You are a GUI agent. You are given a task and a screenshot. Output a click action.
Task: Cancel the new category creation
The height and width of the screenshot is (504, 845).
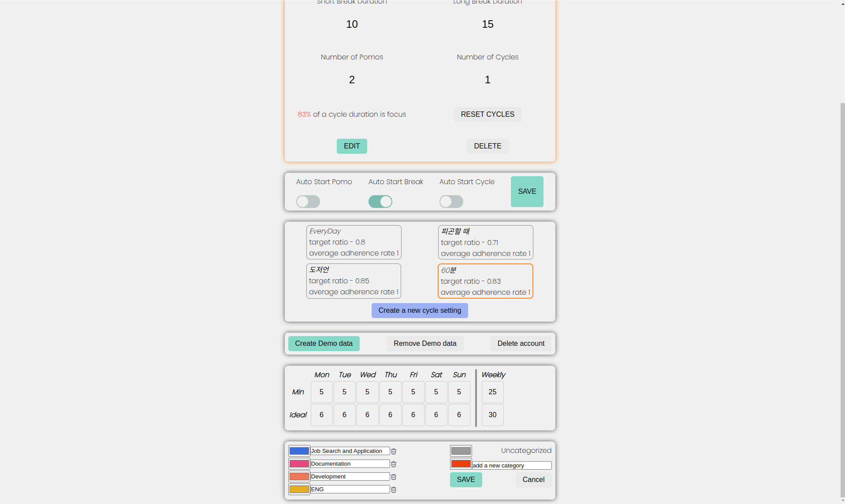533,479
